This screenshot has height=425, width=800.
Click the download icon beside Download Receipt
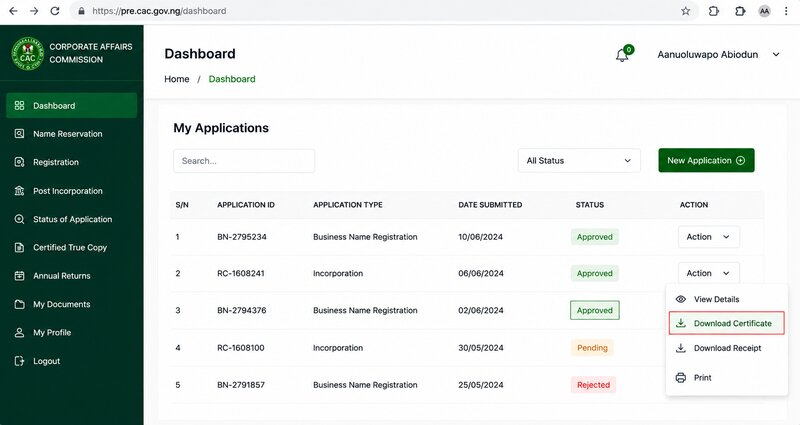click(x=681, y=348)
